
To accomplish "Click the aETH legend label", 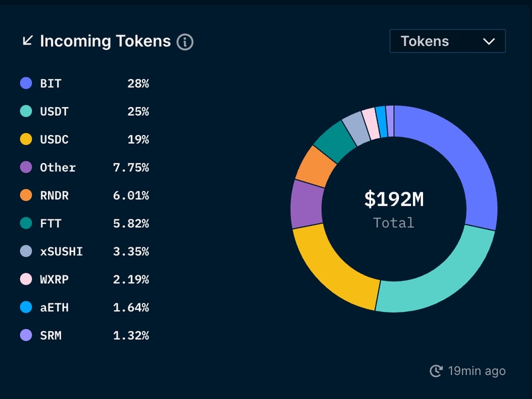I will point(54,307).
